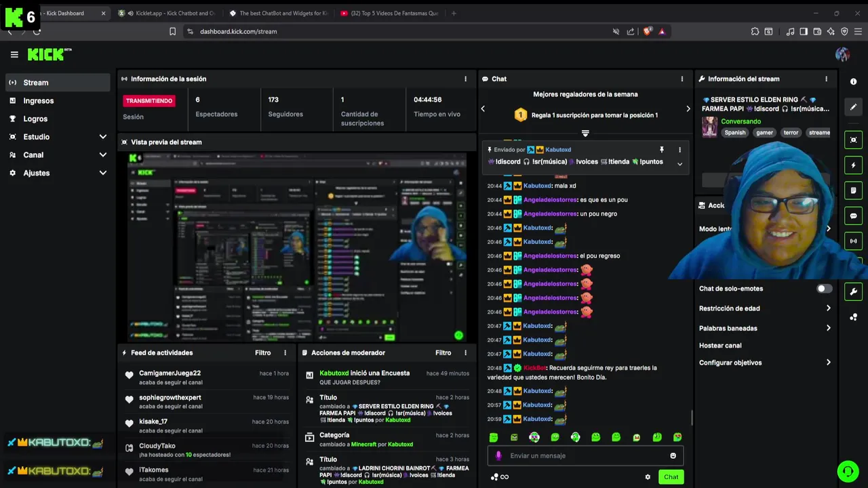Click CamigamerJuega22 in activity feed
This screenshot has width=868, height=488.
click(x=170, y=373)
